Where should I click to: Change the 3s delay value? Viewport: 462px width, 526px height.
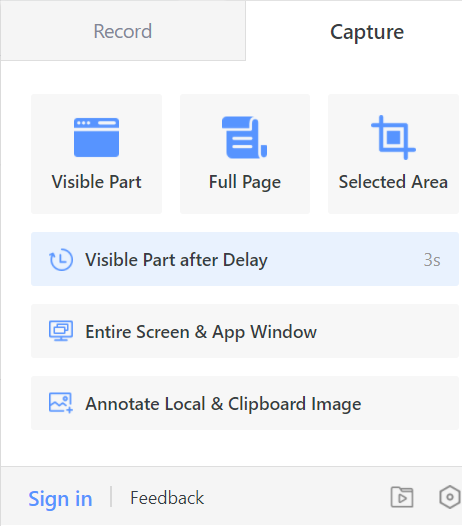[x=432, y=260]
